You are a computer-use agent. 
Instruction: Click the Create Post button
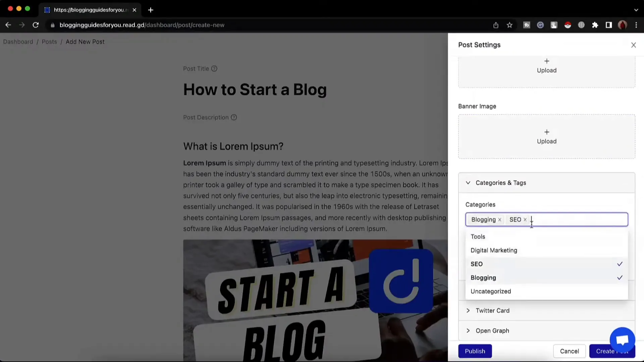(612, 351)
